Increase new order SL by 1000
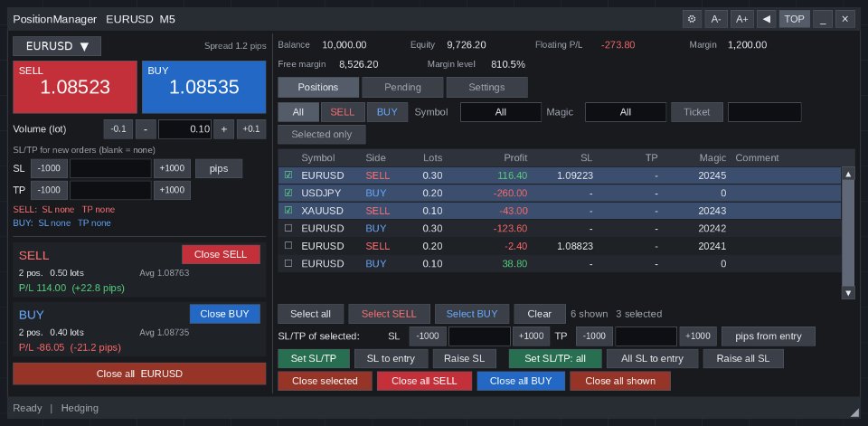Screen dimensions: 868x426 click(x=172, y=168)
